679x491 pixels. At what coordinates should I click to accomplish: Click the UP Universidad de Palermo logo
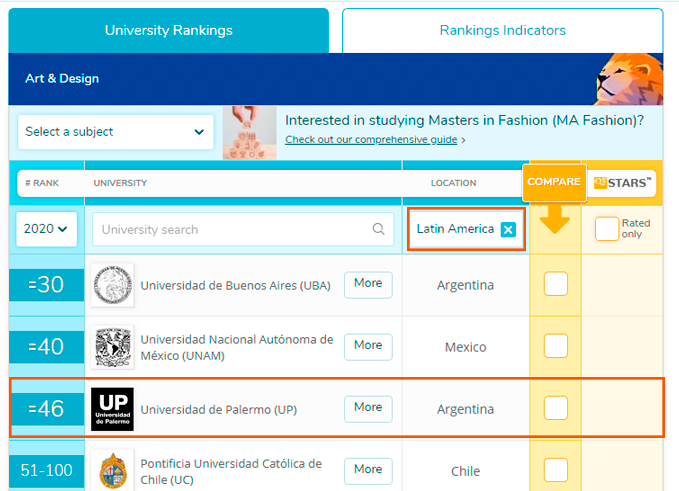tap(112, 409)
